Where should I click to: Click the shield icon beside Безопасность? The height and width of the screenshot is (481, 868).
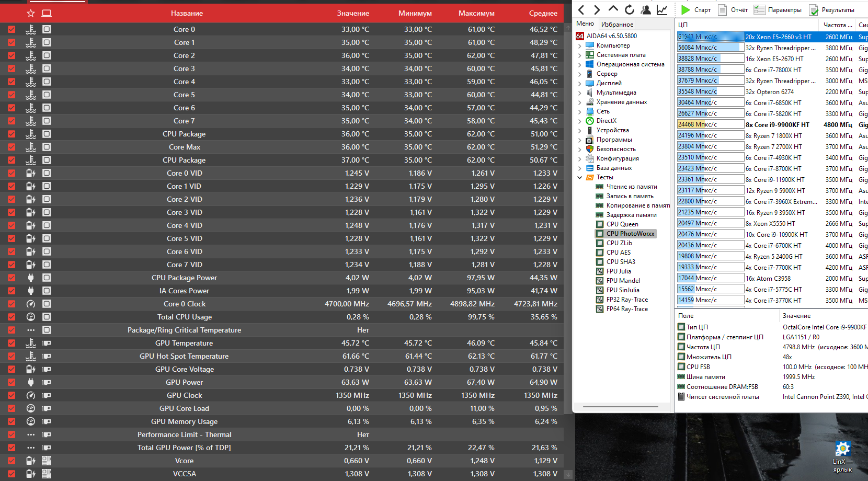pyautogui.click(x=590, y=149)
